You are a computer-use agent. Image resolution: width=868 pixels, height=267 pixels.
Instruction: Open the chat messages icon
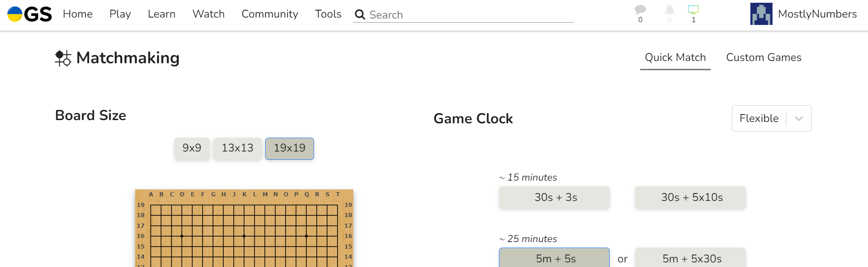(x=640, y=10)
